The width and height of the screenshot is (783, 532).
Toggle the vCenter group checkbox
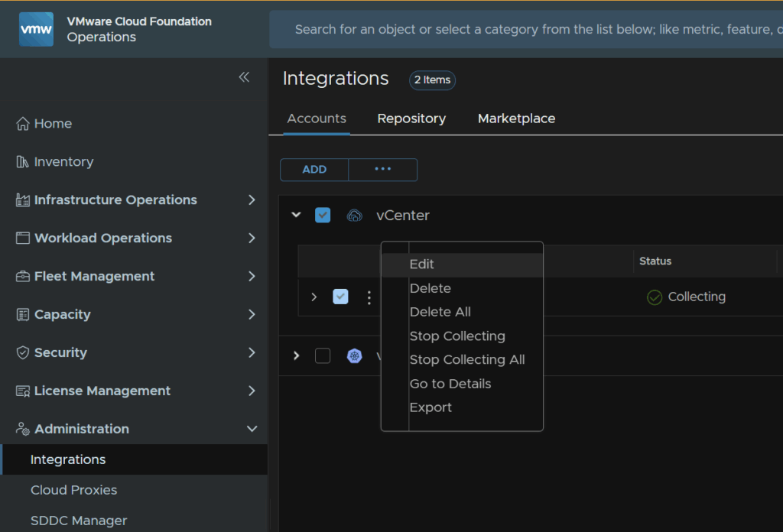323,215
